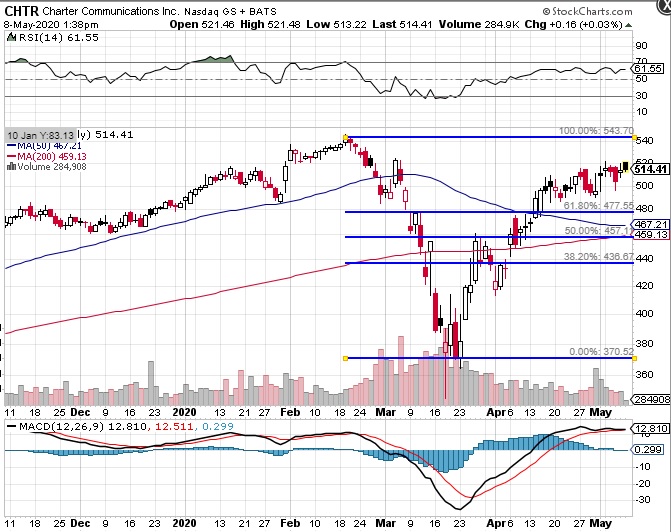Viewport: 671px width, 532px height.
Task: Click the yellow Fibonacci handle at 543.70 left end
Action: 345,136
